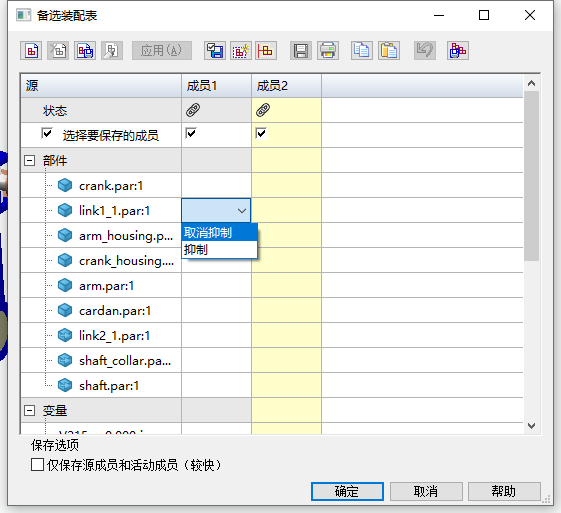Select the link2_1.par:1 row label
Image resolution: width=561 pixels, height=513 pixels.
(x=114, y=336)
